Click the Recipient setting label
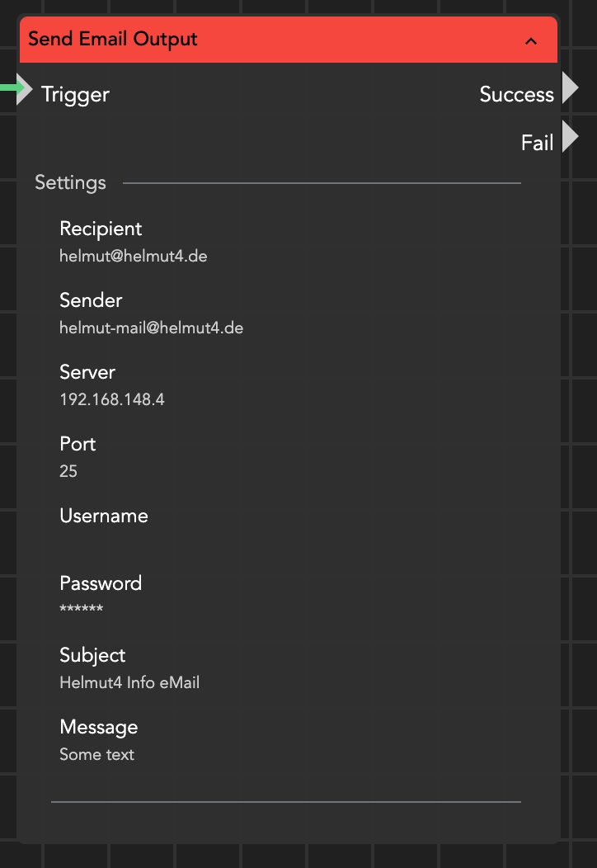The width and height of the screenshot is (597, 868). [x=101, y=229]
